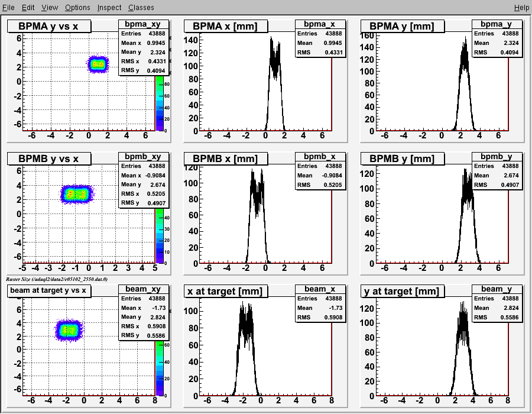Click the Raster Size file path label
This screenshot has height=414, width=532.
(57, 279)
